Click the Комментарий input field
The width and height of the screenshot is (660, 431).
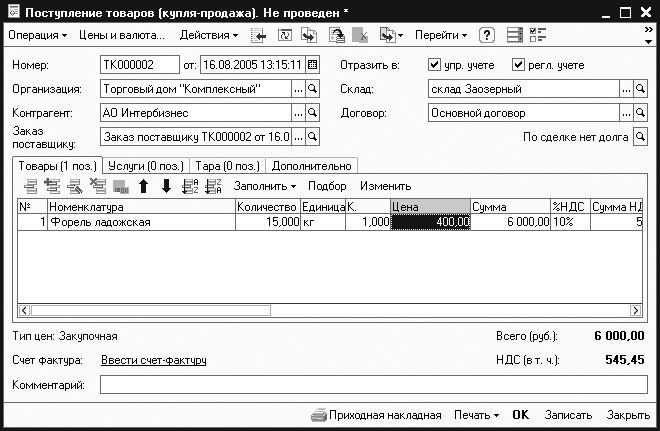tap(373, 385)
